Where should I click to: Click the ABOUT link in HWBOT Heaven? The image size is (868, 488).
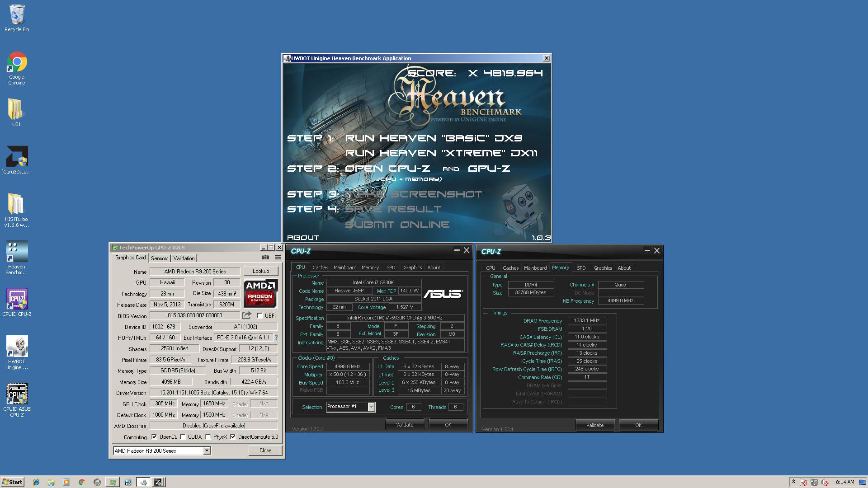point(303,238)
